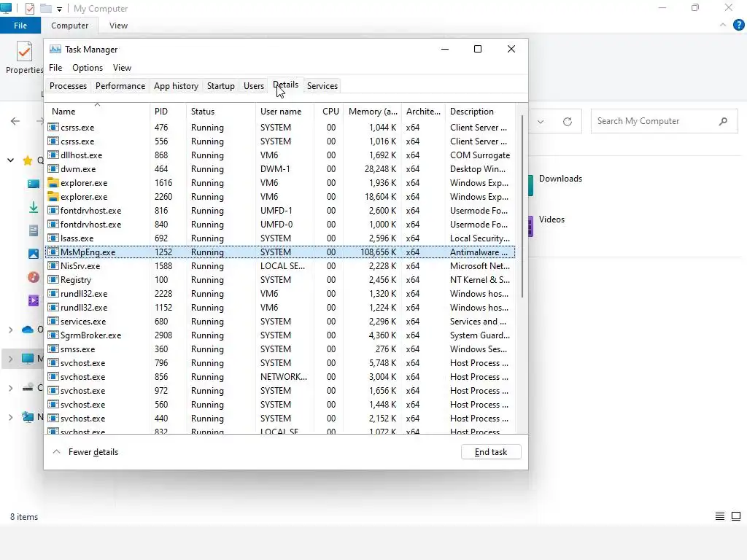The height and width of the screenshot is (560, 747).
Task: Click the explorer.exe PID 2260 folder icon
Action: (53, 196)
